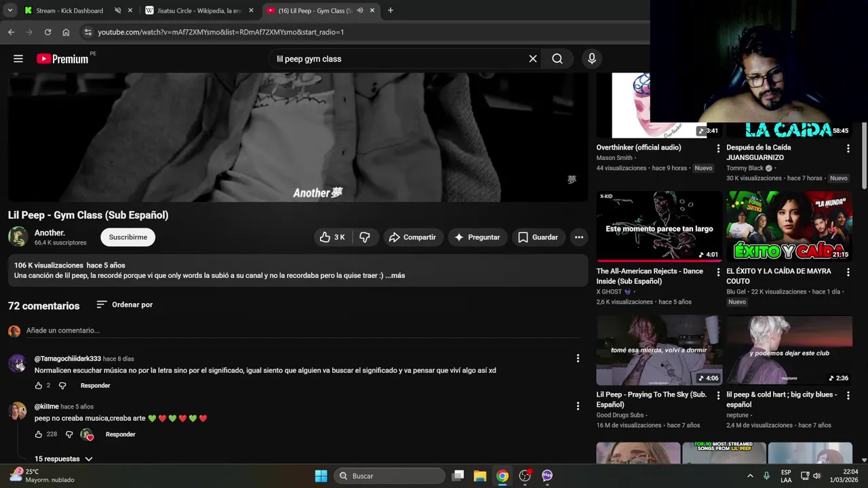Switch to Jisatsu Circle Wikipedia tab
This screenshot has height=488, width=868.
(x=199, y=11)
